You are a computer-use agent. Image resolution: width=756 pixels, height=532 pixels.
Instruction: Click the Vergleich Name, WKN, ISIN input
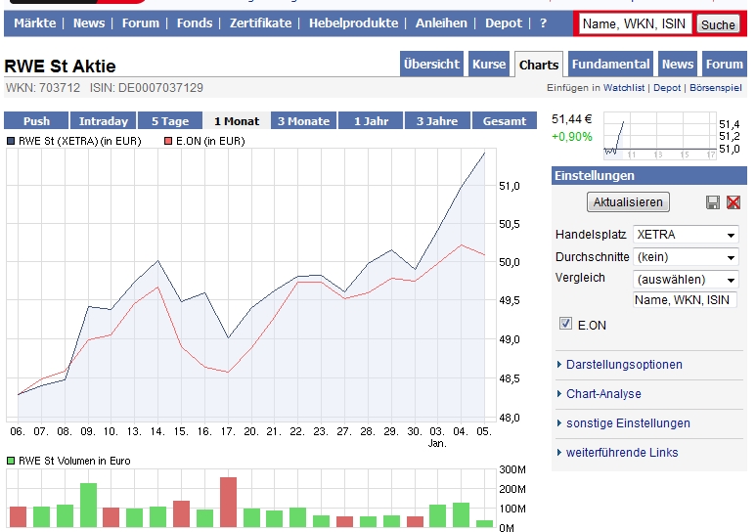pyautogui.click(x=685, y=299)
